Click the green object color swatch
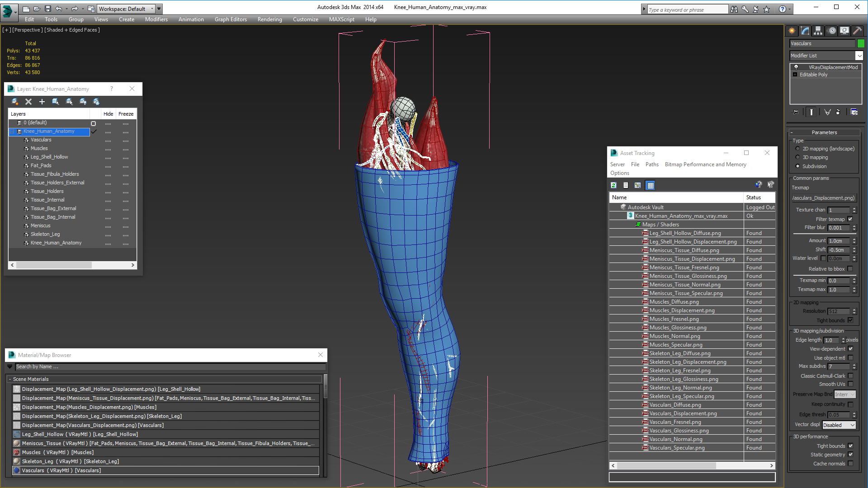The height and width of the screenshot is (488, 868). pos(861,43)
